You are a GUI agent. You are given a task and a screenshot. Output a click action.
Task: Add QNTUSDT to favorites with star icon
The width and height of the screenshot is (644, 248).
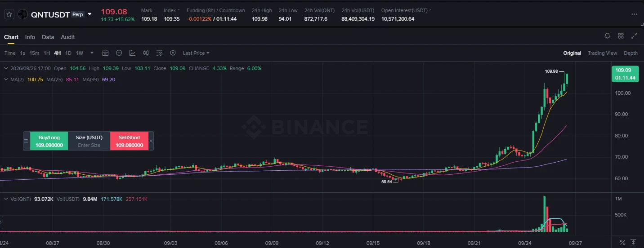point(9,14)
